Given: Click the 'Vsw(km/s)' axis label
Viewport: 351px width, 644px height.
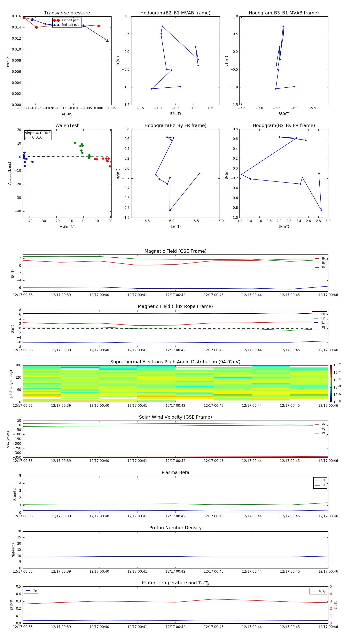Looking at the screenshot, I should [x=8, y=439].
